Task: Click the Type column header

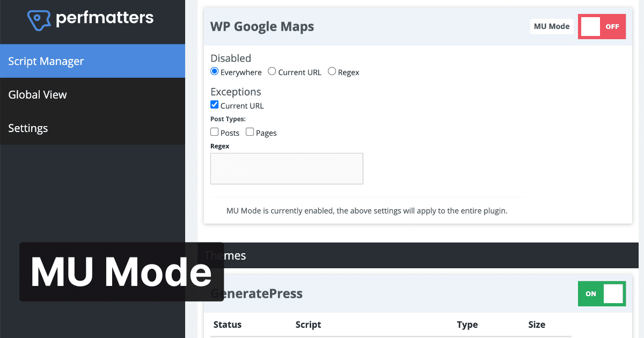Action: click(467, 325)
